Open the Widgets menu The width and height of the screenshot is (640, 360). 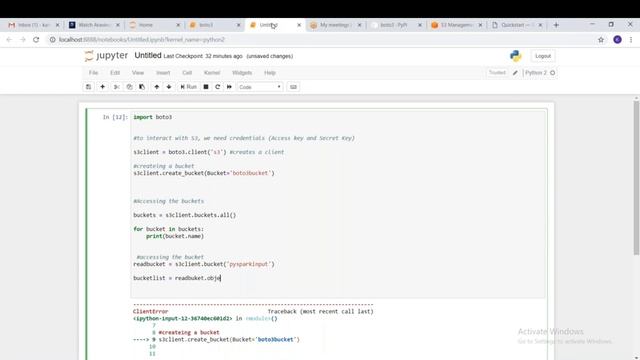click(242, 73)
